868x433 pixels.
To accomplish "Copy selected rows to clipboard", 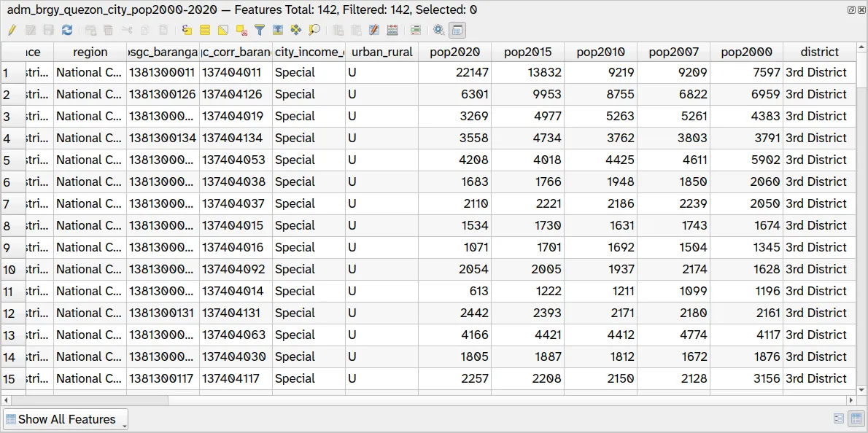I will point(144,30).
